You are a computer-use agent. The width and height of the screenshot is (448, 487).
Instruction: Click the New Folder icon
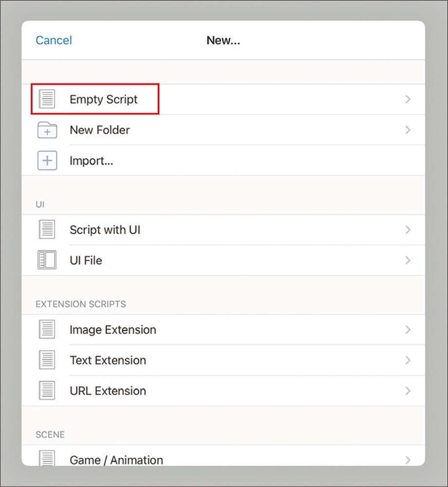click(x=47, y=131)
